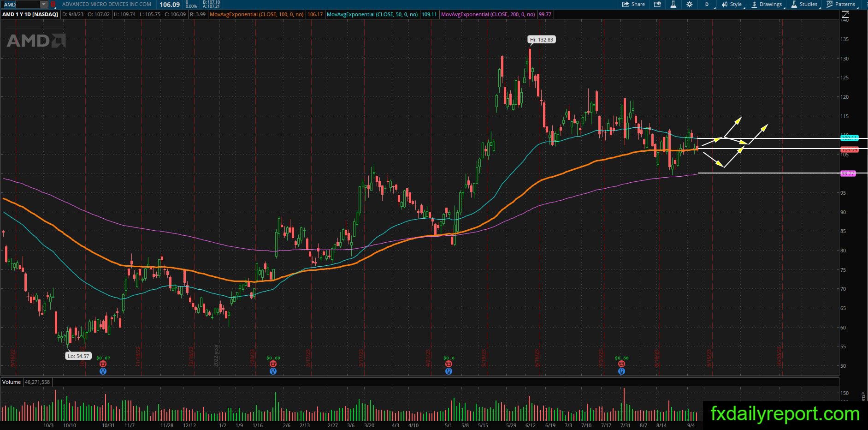Click the O: 107.02 open value

(x=99, y=15)
